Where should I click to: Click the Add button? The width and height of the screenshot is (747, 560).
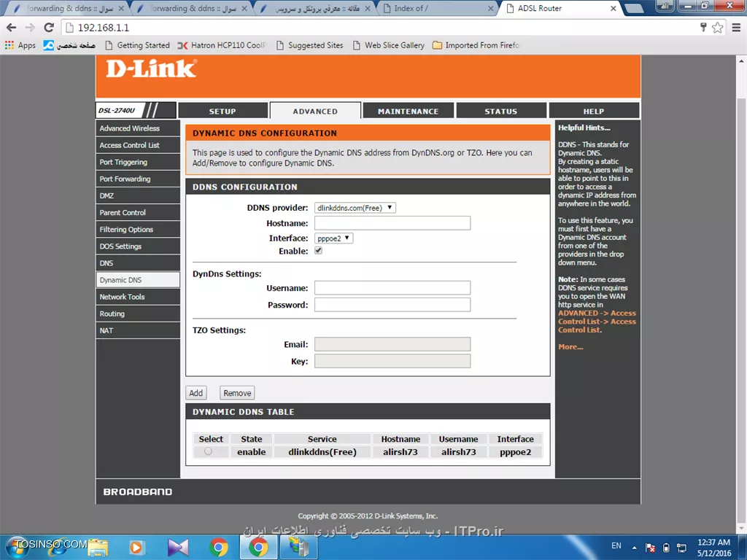click(x=196, y=393)
